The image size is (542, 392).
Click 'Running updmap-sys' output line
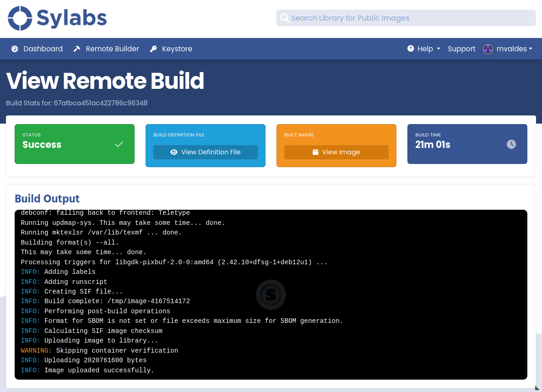pos(123,223)
